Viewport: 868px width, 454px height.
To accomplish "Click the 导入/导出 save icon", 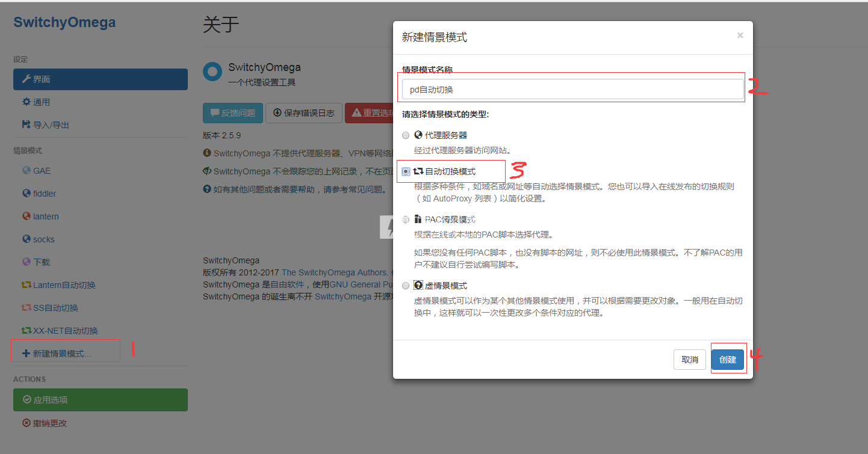I will (x=26, y=125).
